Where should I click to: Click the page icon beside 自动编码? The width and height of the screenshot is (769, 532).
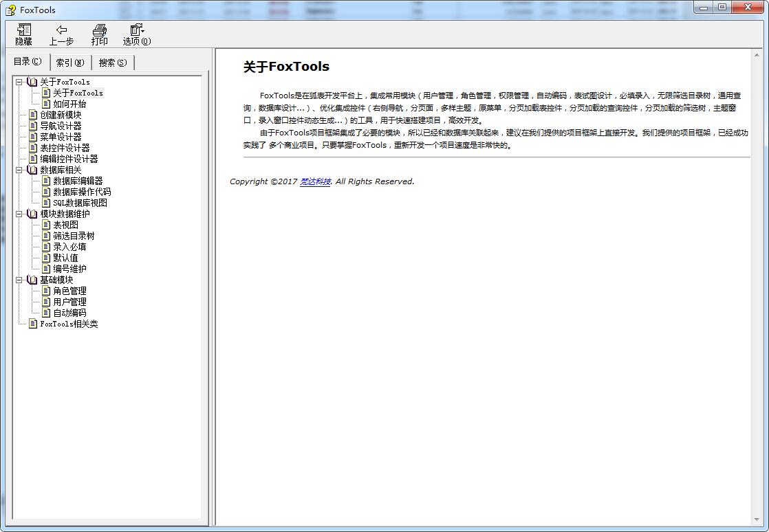(x=46, y=313)
